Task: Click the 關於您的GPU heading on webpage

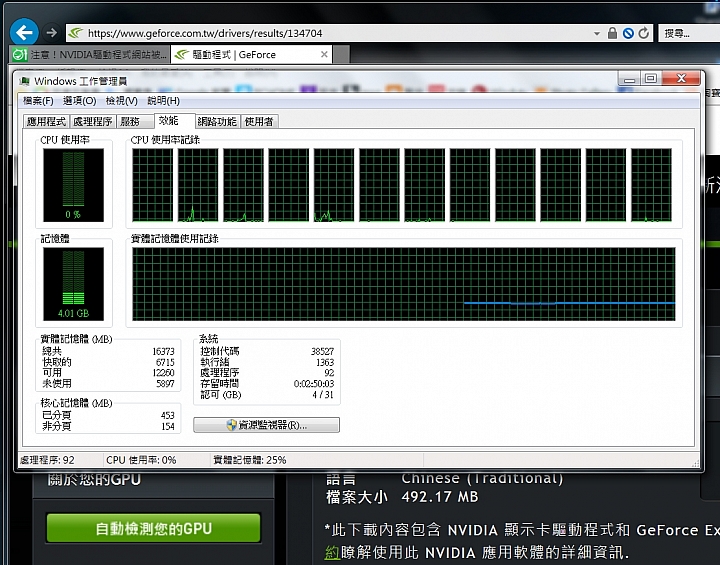Action: pos(94,480)
